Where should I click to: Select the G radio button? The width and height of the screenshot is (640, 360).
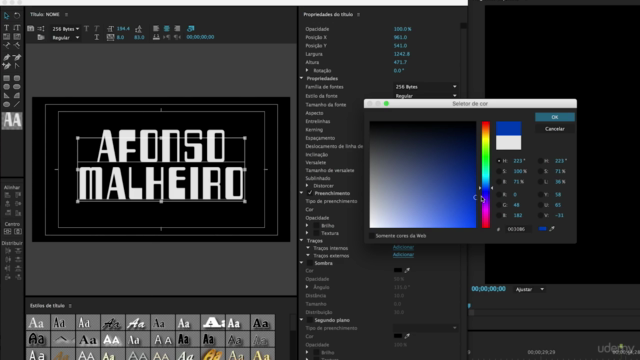coord(499,205)
